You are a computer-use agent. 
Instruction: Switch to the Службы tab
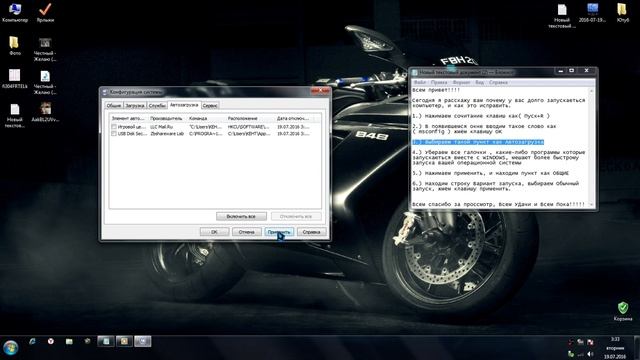tap(157, 105)
